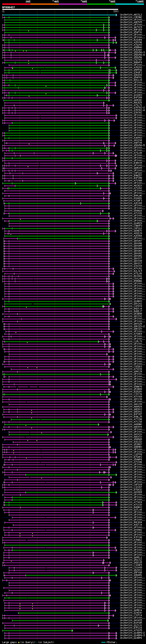This screenshot has height=644, width=146.
Task: Select the UniRef100_Q5PPU6 entry
Action: click(131, 70)
